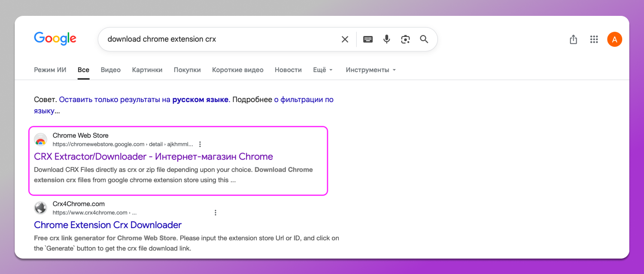Select the Режим ИИ tab
This screenshot has height=274, width=644.
click(50, 70)
